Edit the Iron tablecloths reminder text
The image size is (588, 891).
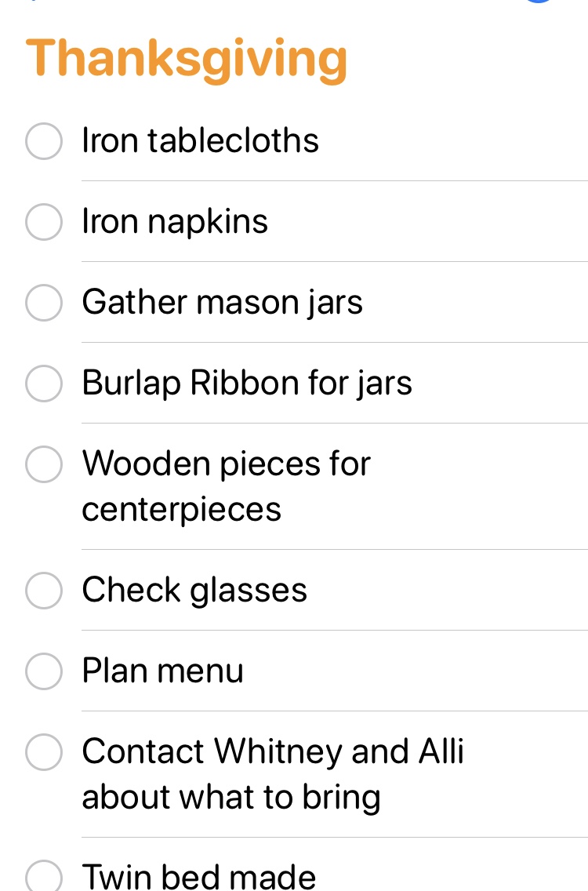[x=201, y=141]
